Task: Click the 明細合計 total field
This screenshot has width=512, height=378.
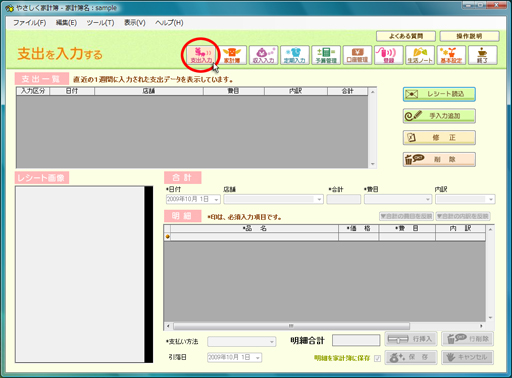Action: tap(356, 340)
